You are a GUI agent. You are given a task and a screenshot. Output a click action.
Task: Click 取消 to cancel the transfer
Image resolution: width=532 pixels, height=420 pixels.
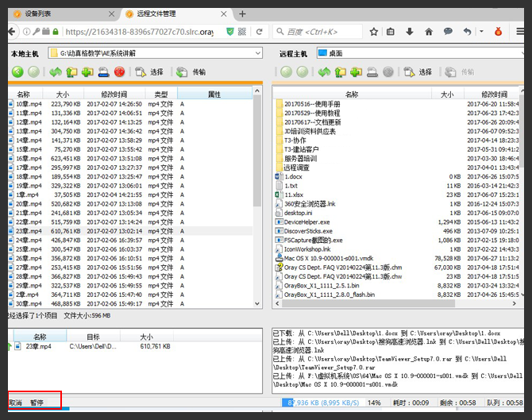tap(17, 403)
